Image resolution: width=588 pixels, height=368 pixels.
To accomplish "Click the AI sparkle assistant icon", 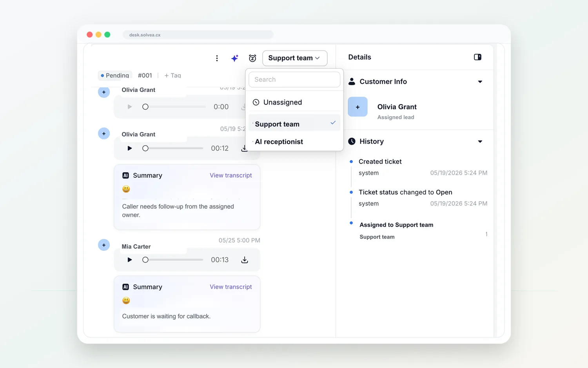I will [x=234, y=58].
